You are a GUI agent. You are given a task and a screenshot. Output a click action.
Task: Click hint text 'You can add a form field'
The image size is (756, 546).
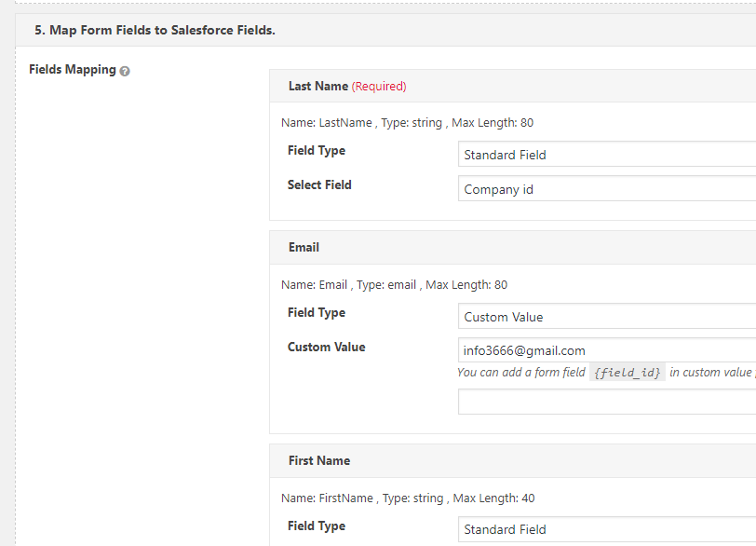point(521,373)
